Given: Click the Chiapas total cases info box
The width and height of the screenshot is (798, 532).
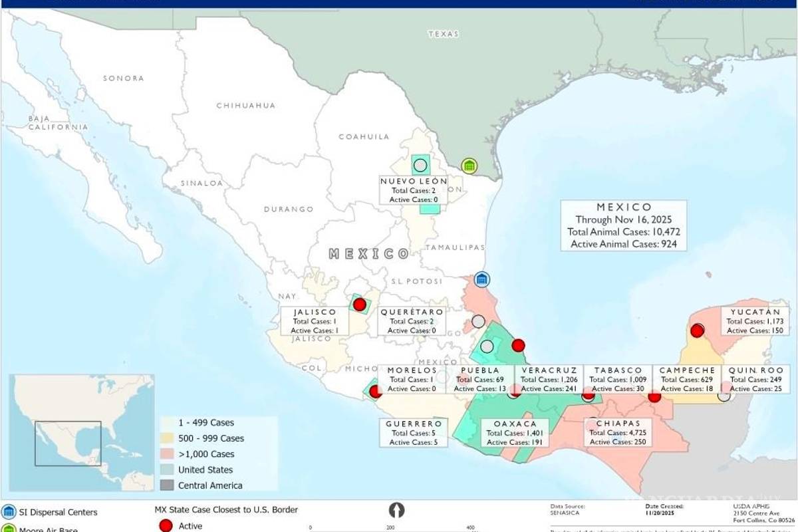Looking at the screenshot, I should point(618,431).
